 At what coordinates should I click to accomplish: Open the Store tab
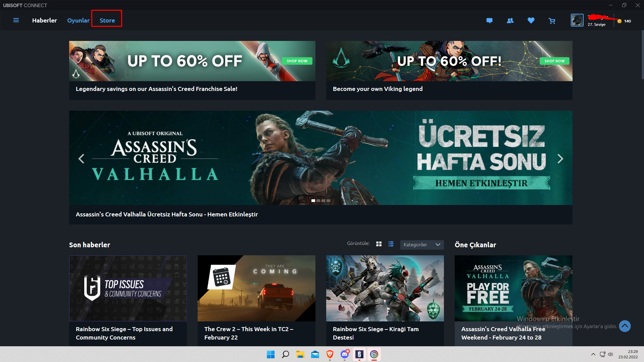click(107, 20)
